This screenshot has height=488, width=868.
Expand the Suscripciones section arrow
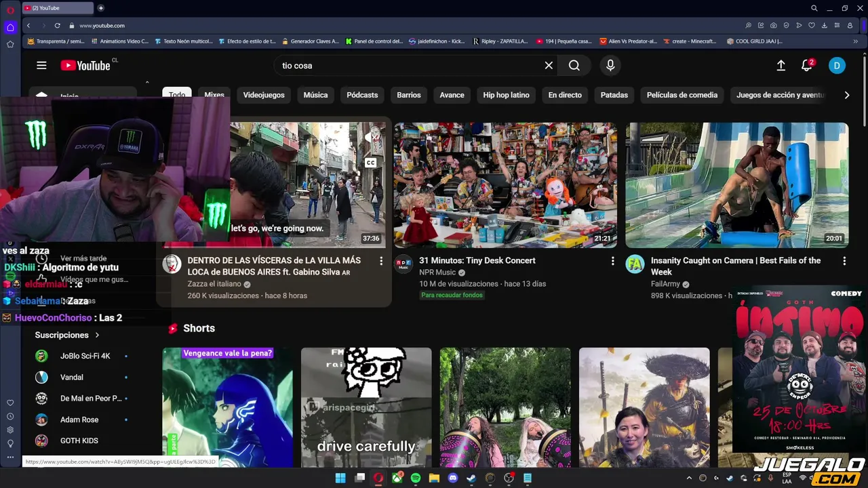[97, 335]
